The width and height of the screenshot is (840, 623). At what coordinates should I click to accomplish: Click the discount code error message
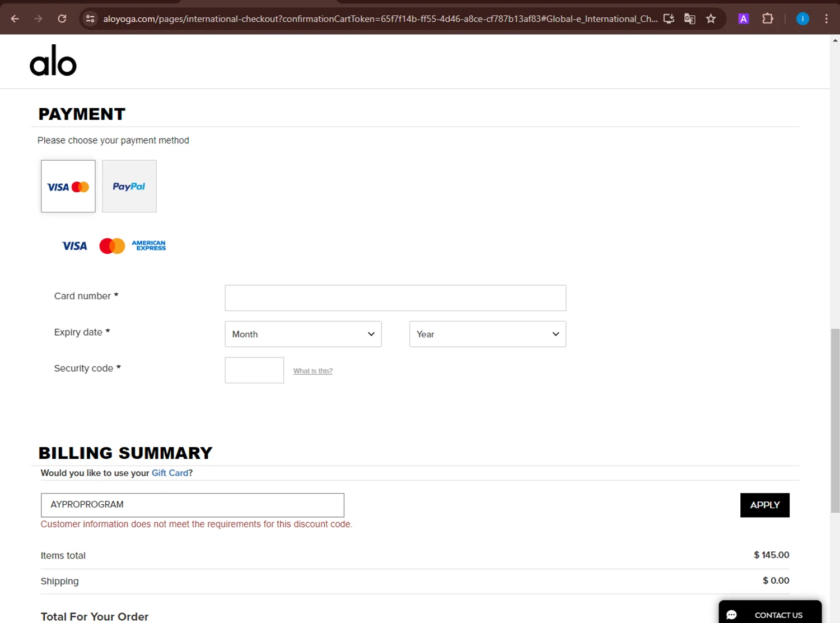click(197, 524)
